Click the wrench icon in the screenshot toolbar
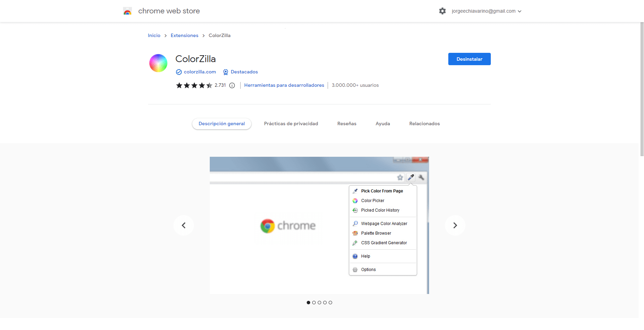Image resolution: width=644 pixels, height=330 pixels. coord(421,177)
